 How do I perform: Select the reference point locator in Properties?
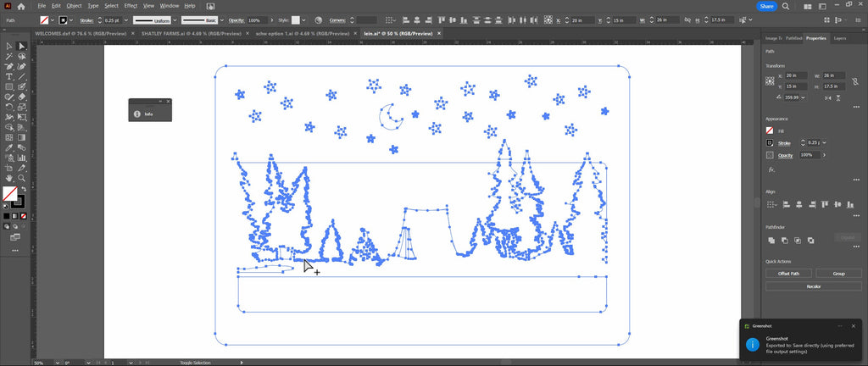pyautogui.click(x=770, y=80)
